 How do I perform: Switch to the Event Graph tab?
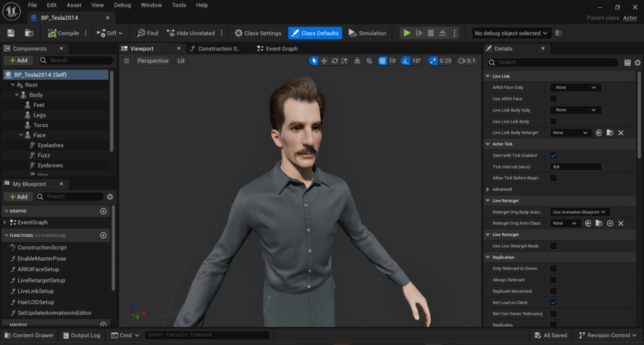click(x=277, y=49)
